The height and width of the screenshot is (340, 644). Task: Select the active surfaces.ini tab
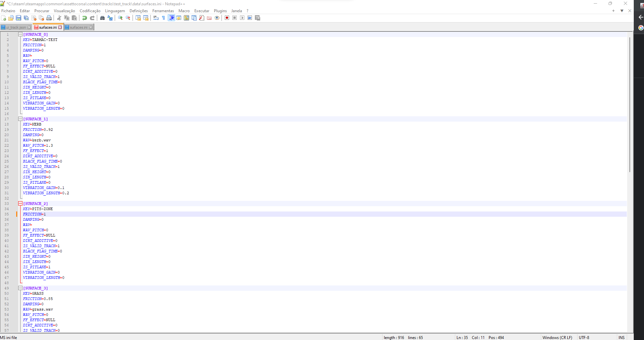[x=48, y=27]
